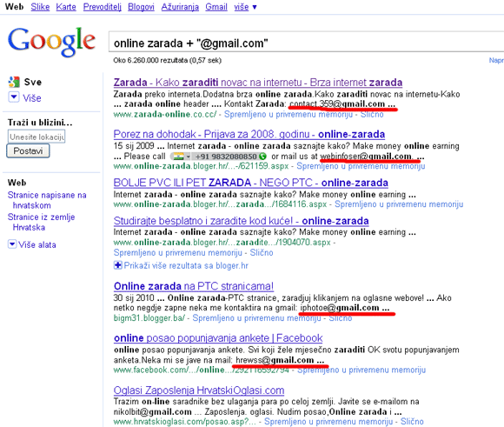Open Online zarada na PTC stranicama result
Image resolution: width=504 pixels, height=427 pixels.
point(194,286)
